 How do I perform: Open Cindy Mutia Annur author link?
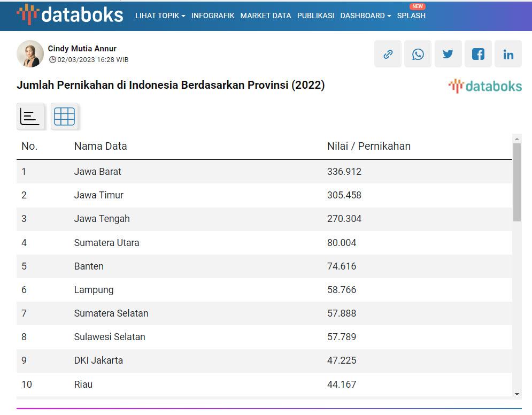[x=82, y=49]
